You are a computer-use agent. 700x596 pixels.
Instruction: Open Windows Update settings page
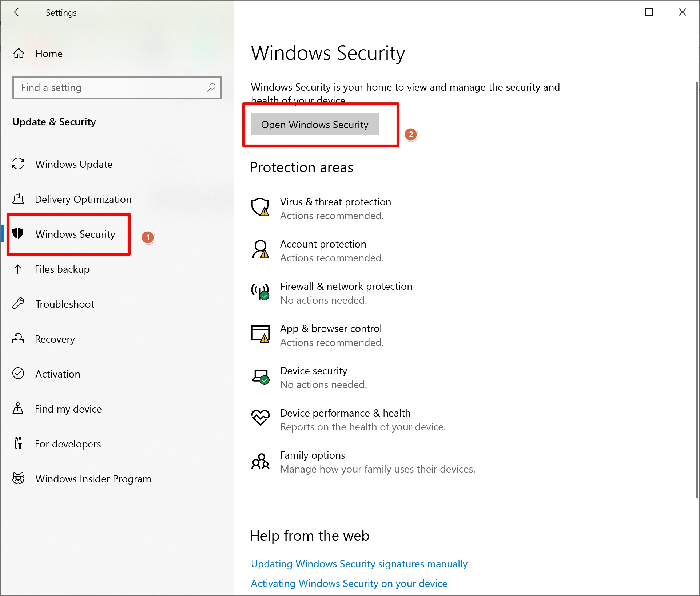coord(73,164)
